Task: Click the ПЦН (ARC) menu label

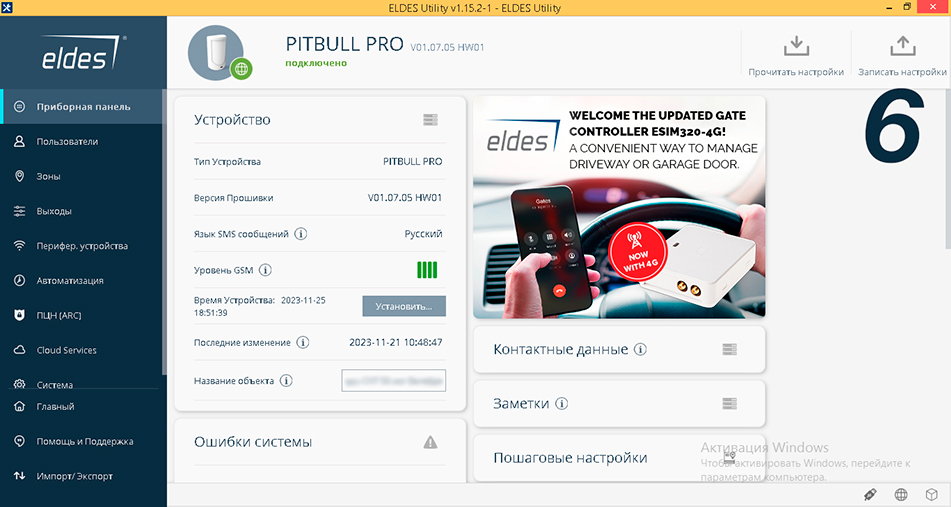Action: click(x=59, y=315)
